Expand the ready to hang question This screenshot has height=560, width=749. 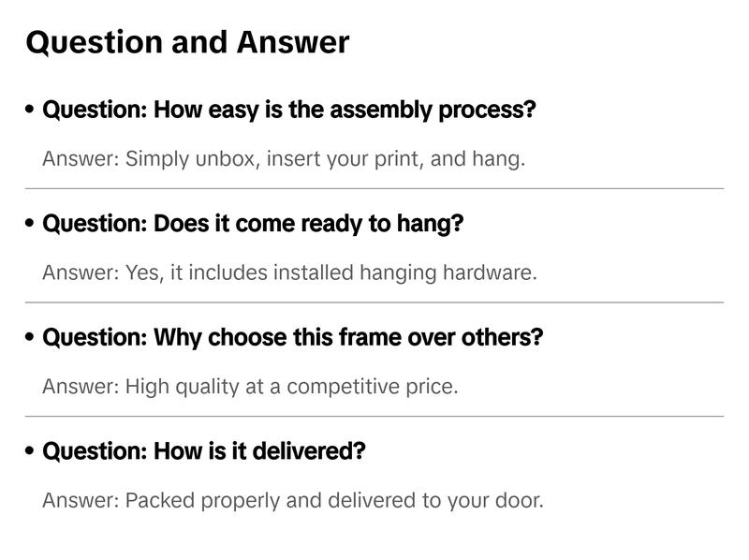coord(253,224)
